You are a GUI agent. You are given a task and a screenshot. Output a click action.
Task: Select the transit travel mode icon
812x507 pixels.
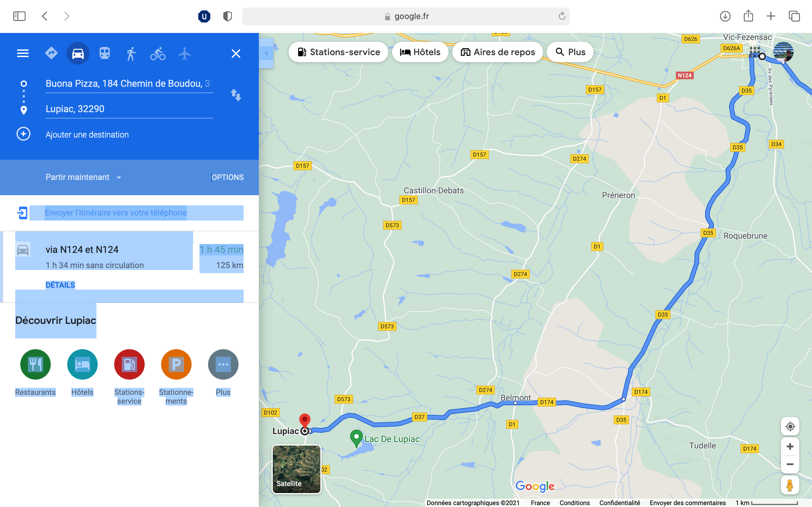[105, 53]
